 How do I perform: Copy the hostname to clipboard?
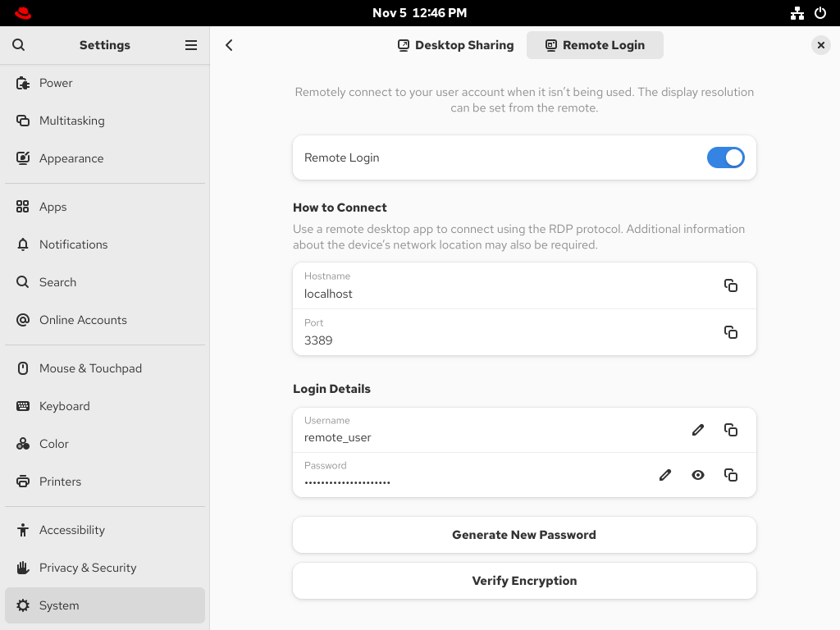tap(731, 285)
